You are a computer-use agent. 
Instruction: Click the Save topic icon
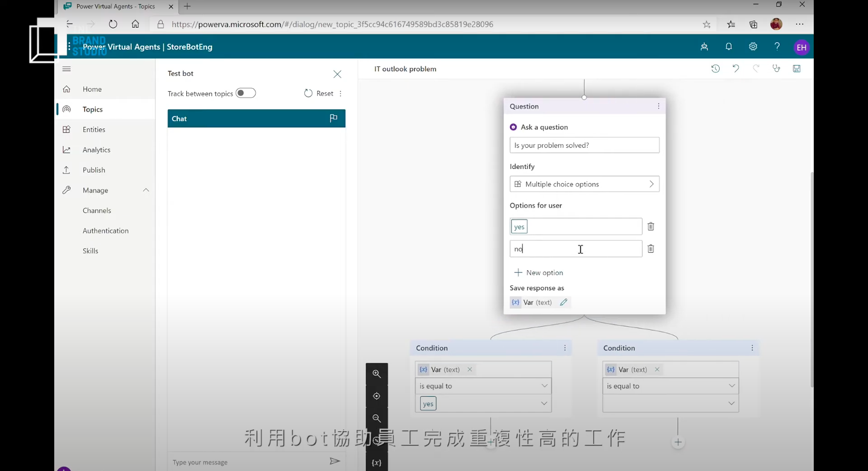point(796,69)
